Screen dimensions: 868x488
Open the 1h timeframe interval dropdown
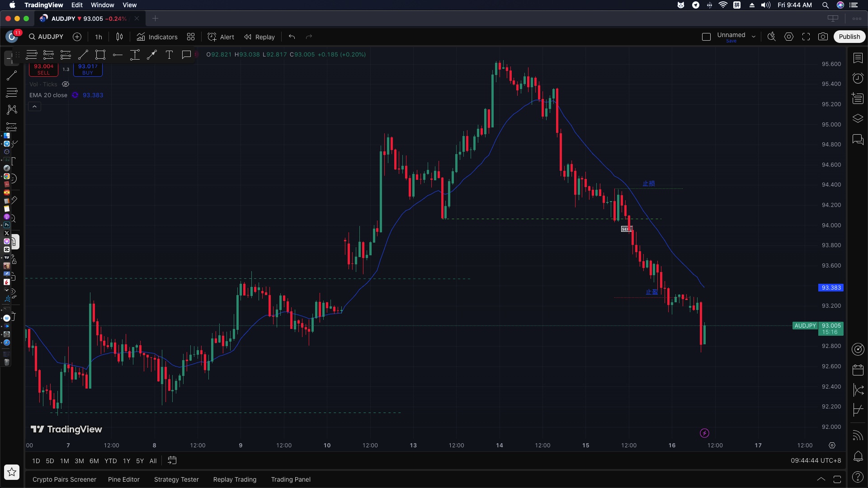99,37
